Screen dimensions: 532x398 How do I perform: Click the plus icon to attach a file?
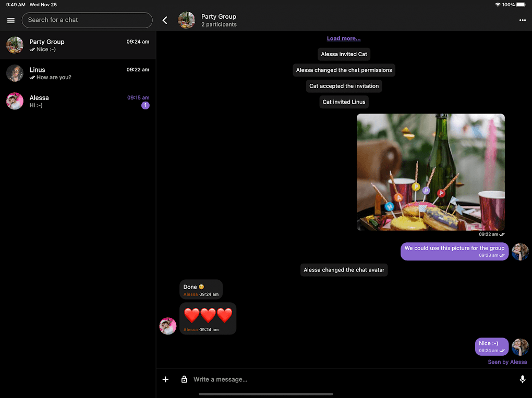click(165, 379)
